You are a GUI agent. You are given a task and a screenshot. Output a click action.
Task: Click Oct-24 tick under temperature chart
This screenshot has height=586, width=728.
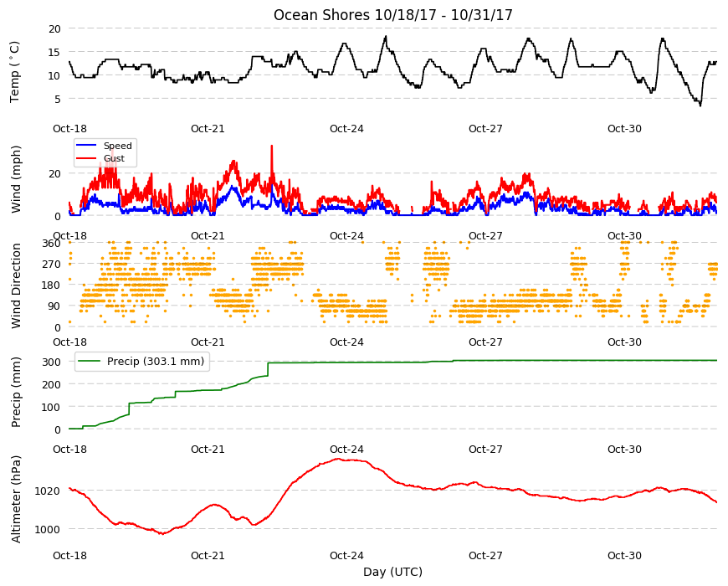tap(346, 129)
